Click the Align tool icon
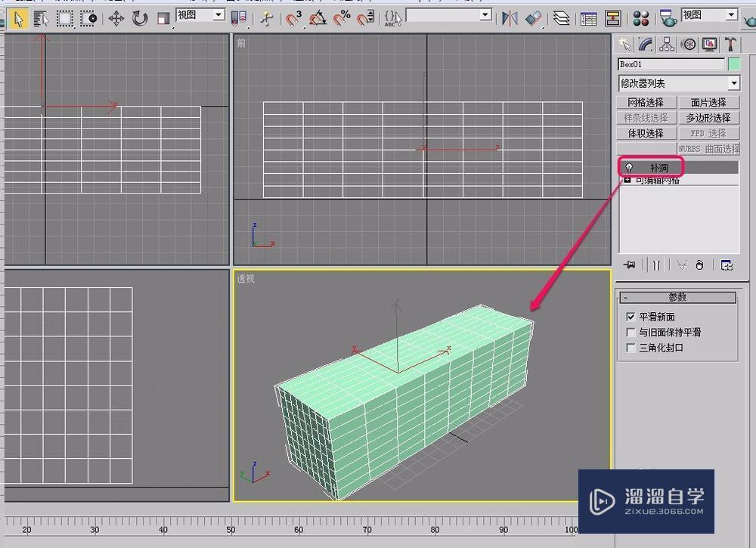756x548 pixels. click(x=534, y=17)
